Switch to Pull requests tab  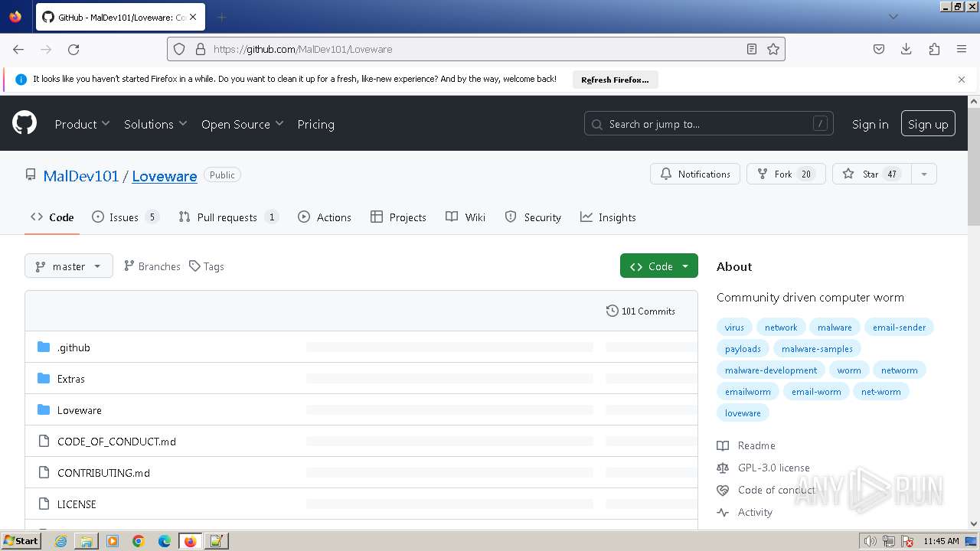pyautogui.click(x=228, y=217)
